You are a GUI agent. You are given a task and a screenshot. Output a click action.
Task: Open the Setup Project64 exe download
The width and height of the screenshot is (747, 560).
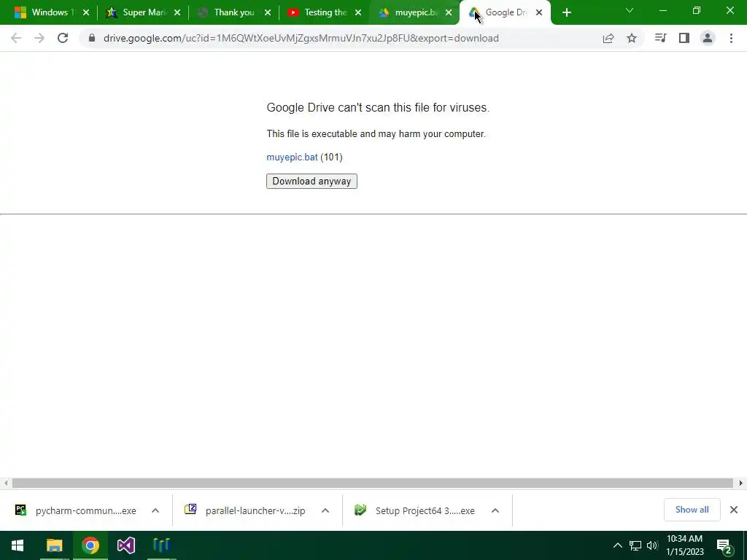pyautogui.click(x=415, y=510)
